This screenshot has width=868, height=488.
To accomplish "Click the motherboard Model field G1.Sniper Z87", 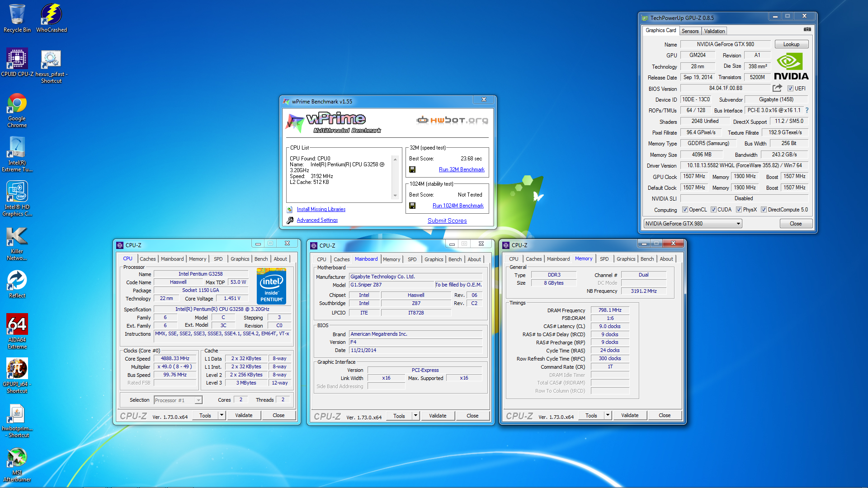I will tap(391, 285).
